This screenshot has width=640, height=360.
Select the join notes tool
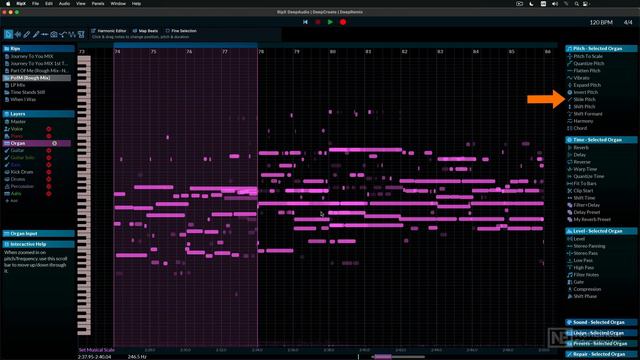coord(63,35)
